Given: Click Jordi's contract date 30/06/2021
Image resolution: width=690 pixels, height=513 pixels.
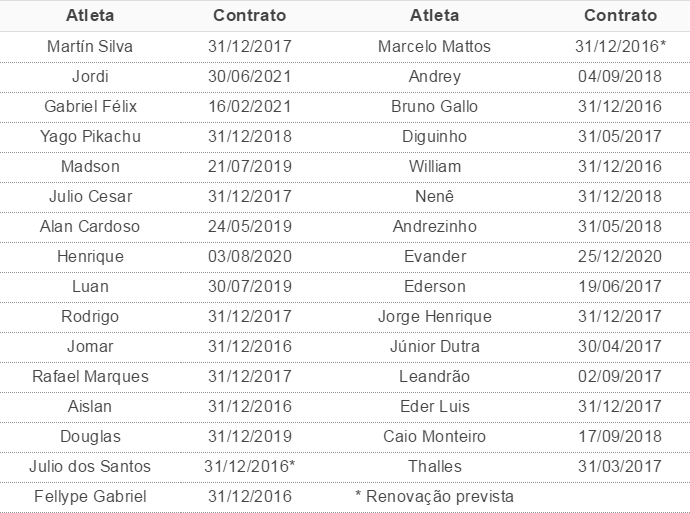Looking at the screenshot, I should [x=250, y=76].
